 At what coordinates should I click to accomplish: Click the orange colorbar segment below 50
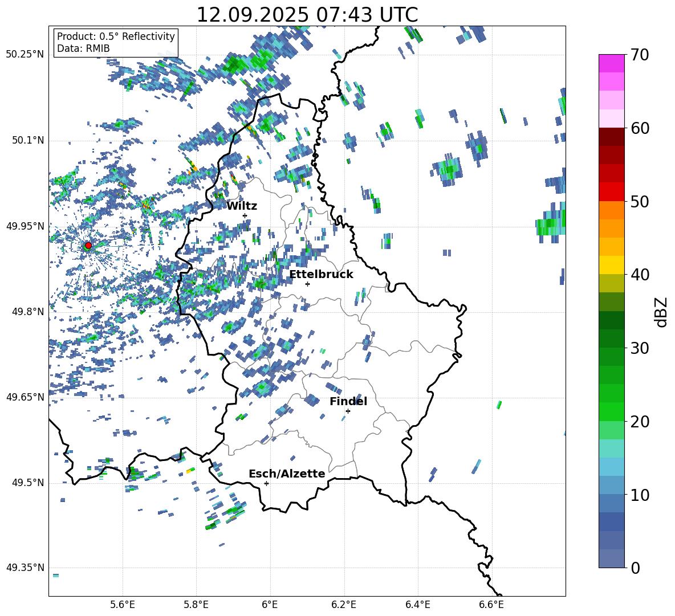[x=612, y=210]
